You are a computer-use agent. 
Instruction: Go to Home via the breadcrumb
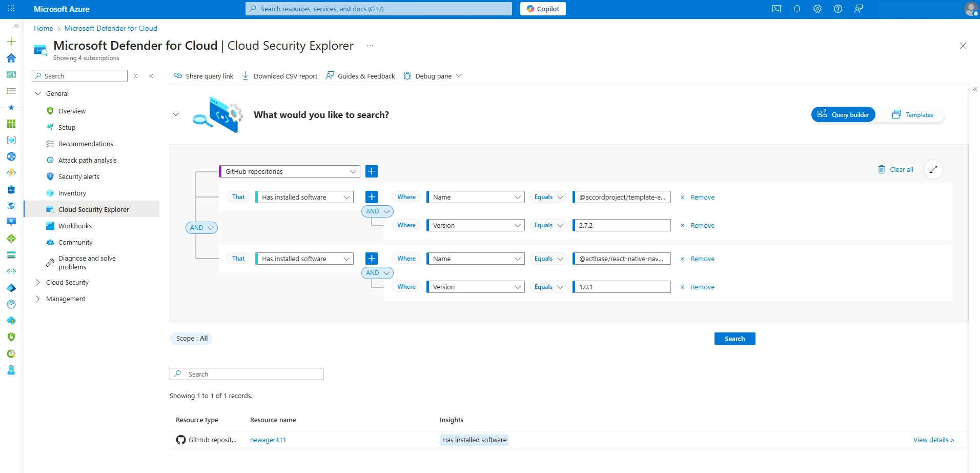[x=43, y=28]
